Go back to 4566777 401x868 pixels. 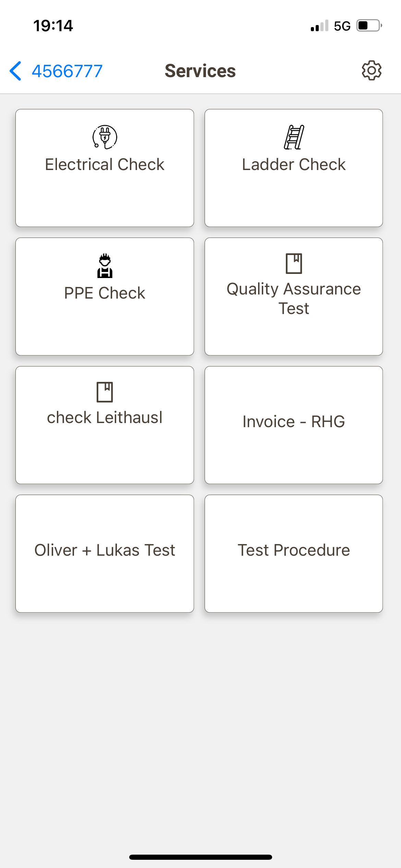pyautogui.click(x=67, y=71)
